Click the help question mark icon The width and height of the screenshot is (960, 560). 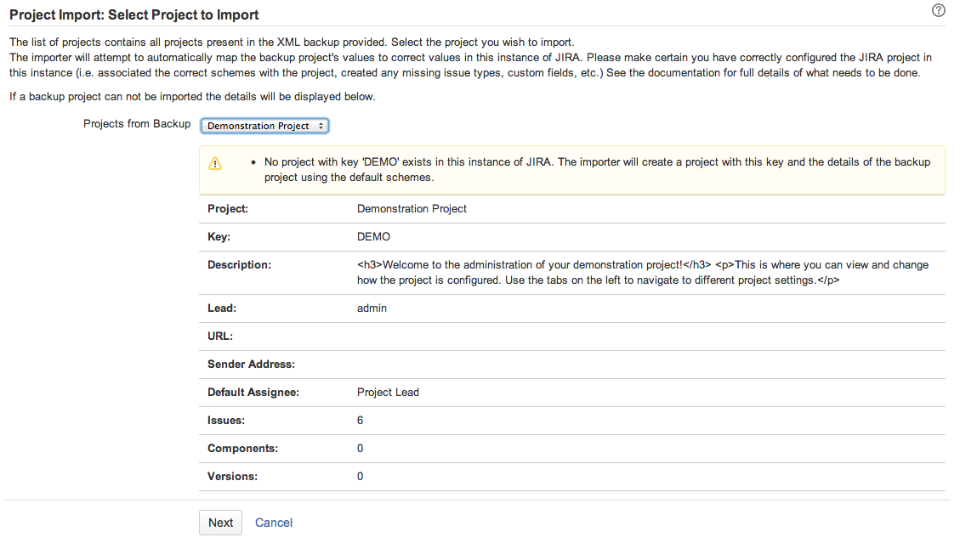point(939,11)
